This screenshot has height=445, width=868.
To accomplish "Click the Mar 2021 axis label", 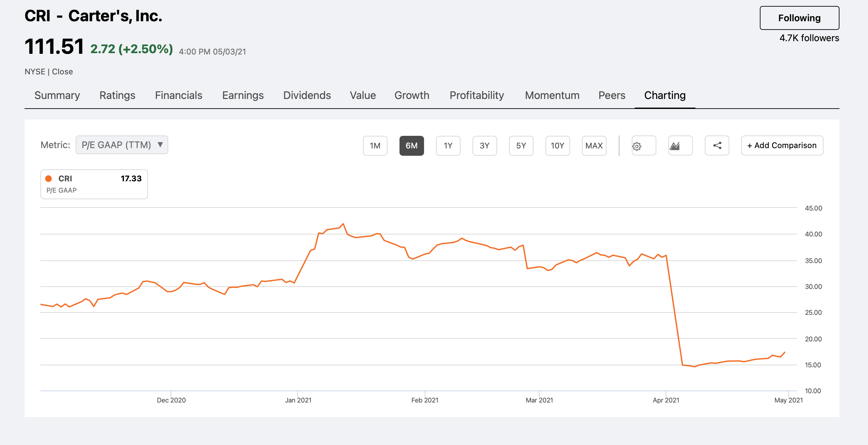I will tap(539, 400).
